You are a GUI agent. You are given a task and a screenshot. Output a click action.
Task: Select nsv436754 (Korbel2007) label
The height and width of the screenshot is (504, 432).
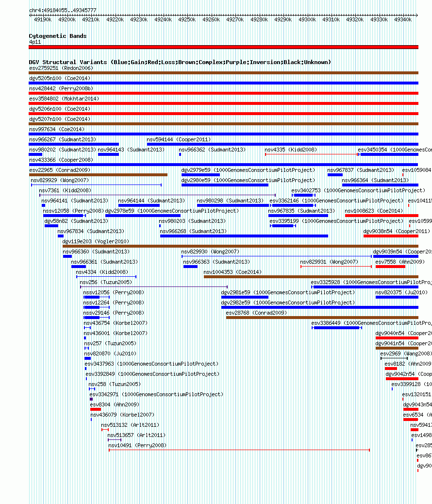click(116, 323)
